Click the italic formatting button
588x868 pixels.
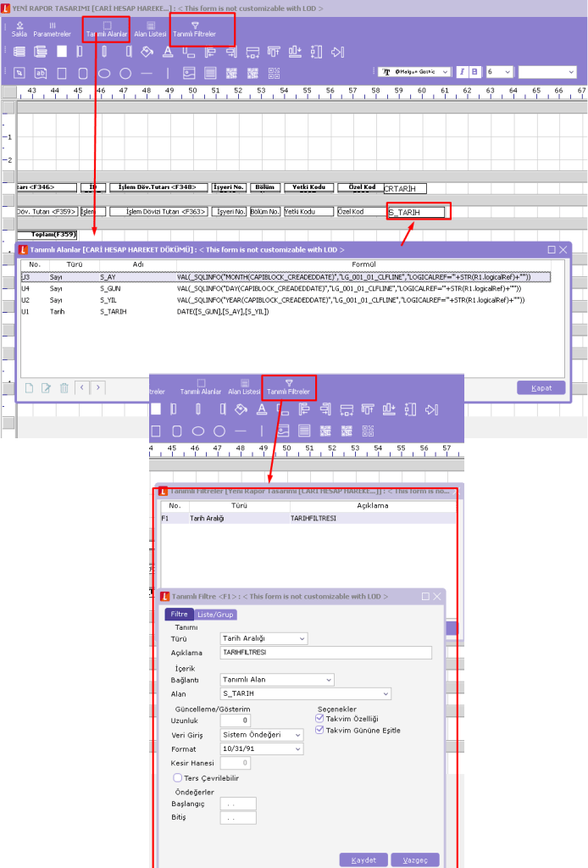(463, 72)
